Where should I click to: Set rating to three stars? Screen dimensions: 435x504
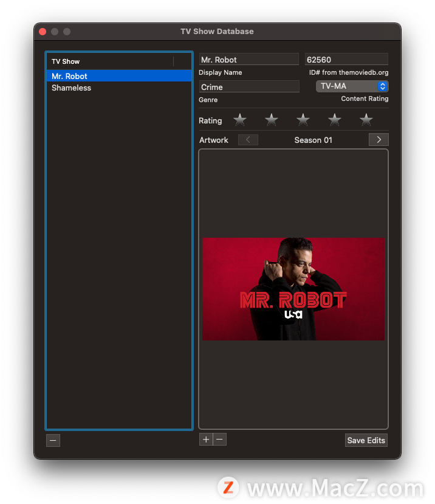pos(303,120)
